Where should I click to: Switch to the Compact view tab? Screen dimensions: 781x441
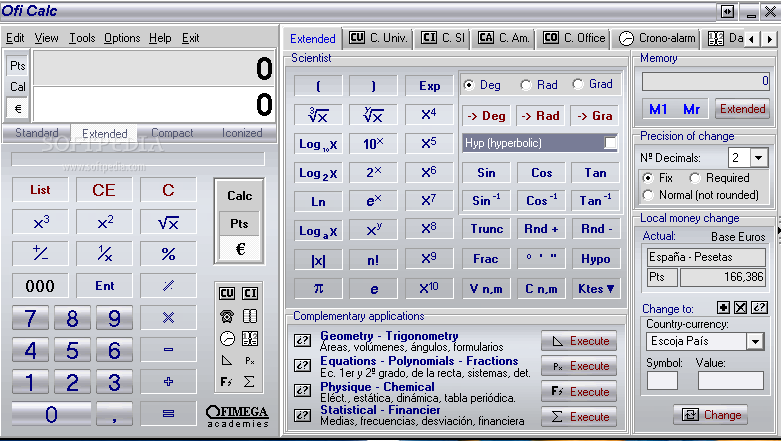point(172,133)
